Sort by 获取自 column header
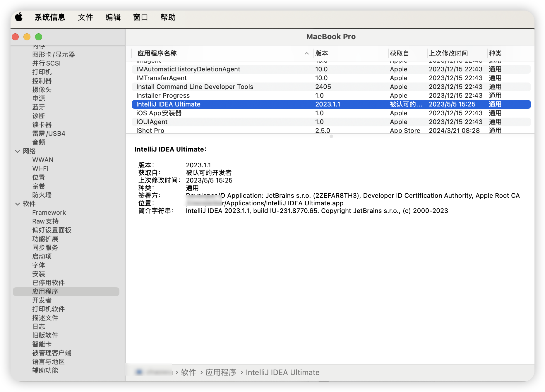 click(x=399, y=53)
